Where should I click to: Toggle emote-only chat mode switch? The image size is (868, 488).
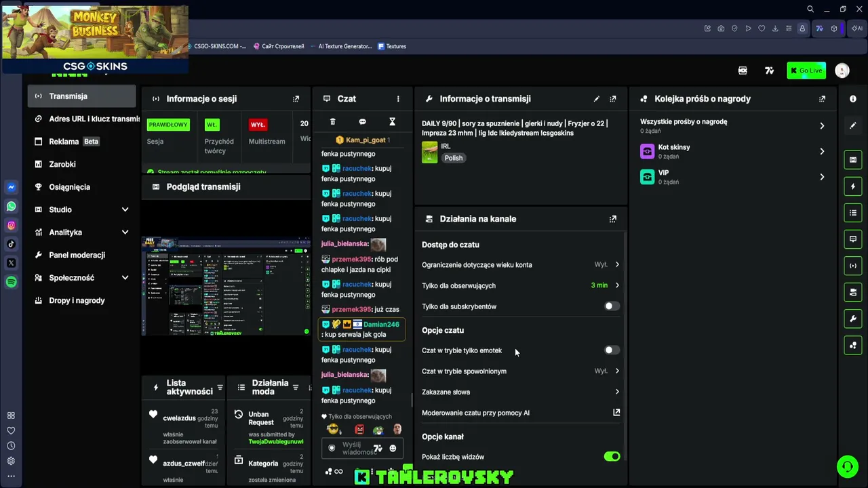point(612,350)
